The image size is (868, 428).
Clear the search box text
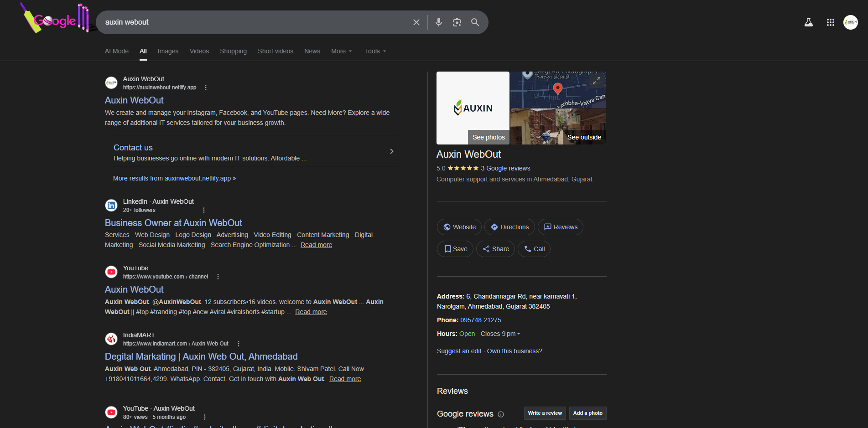[416, 22]
